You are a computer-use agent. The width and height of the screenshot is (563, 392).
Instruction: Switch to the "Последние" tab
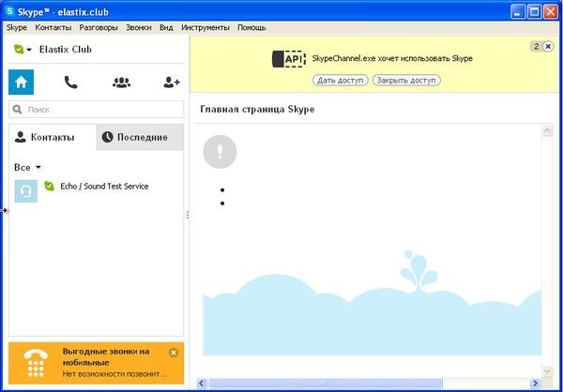141,137
